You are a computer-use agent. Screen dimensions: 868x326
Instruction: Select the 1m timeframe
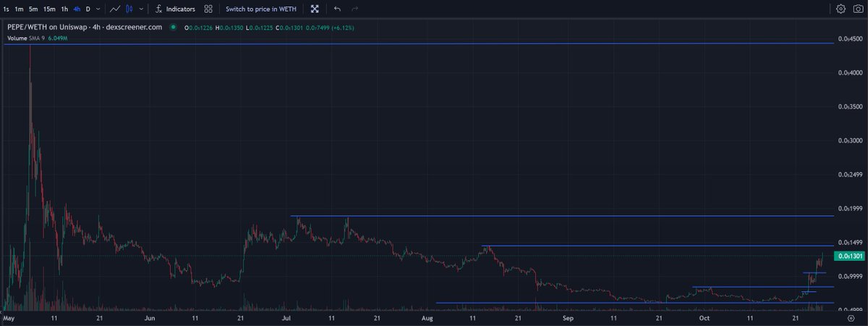click(x=20, y=9)
